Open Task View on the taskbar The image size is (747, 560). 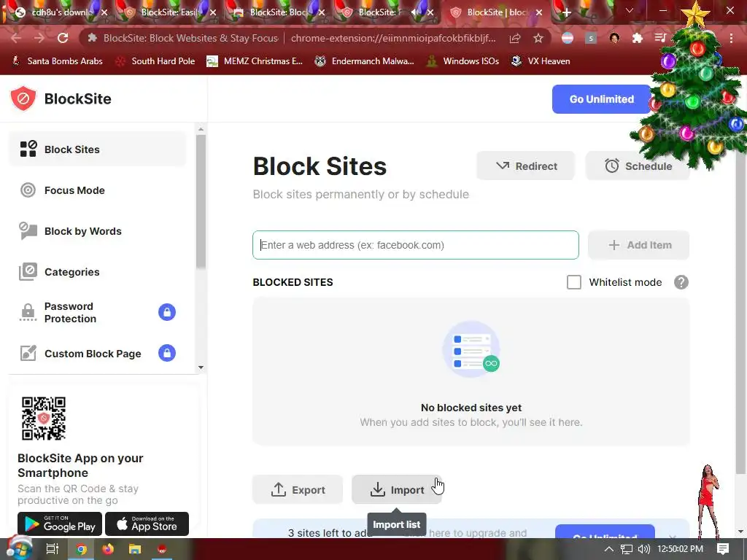pyautogui.click(x=53, y=549)
